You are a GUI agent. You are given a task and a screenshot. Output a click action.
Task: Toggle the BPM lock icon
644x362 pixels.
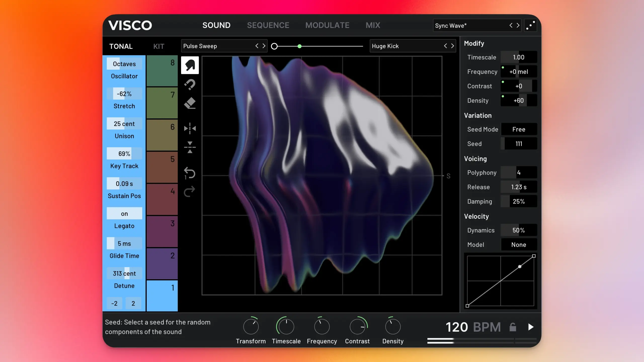pos(513,327)
